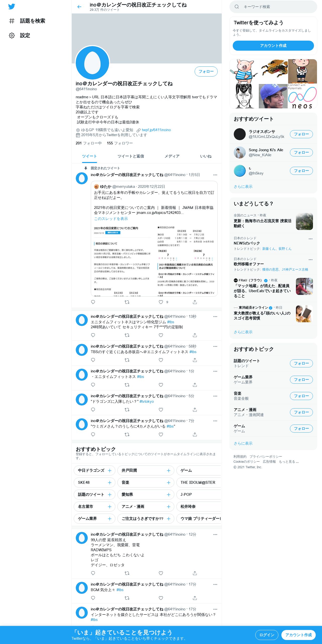Click the #tvtokyo hashtag

click(146, 401)
